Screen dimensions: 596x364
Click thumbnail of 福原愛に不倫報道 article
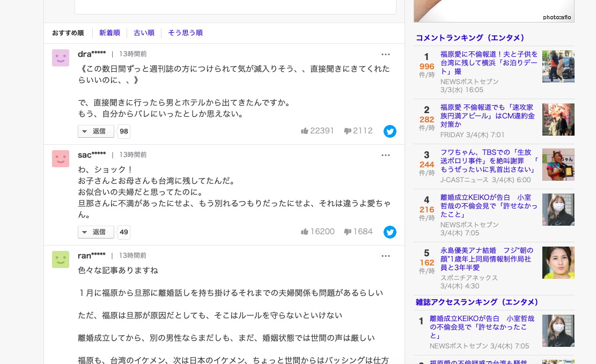tap(558, 66)
